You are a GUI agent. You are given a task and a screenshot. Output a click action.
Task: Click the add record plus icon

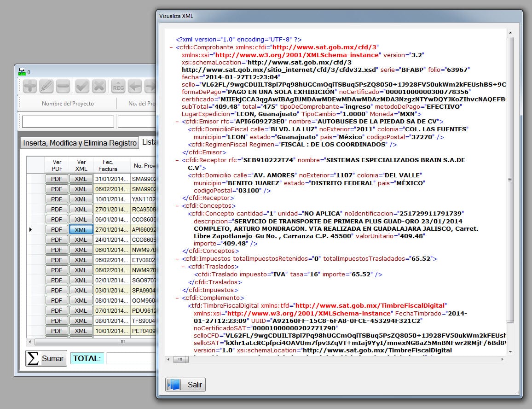tap(30, 86)
